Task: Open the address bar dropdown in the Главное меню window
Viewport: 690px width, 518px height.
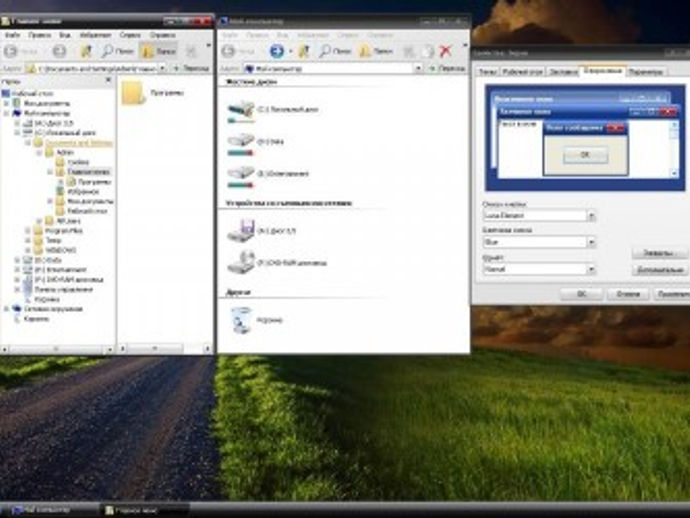Action: click(x=162, y=69)
